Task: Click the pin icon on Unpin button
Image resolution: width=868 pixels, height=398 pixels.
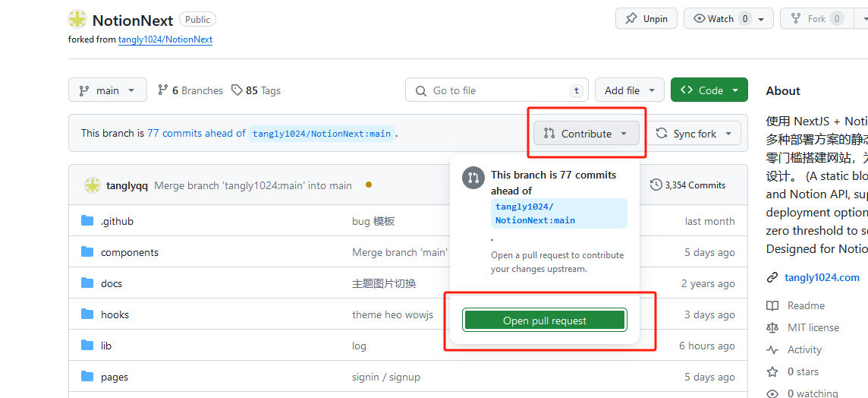Action: click(x=631, y=19)
